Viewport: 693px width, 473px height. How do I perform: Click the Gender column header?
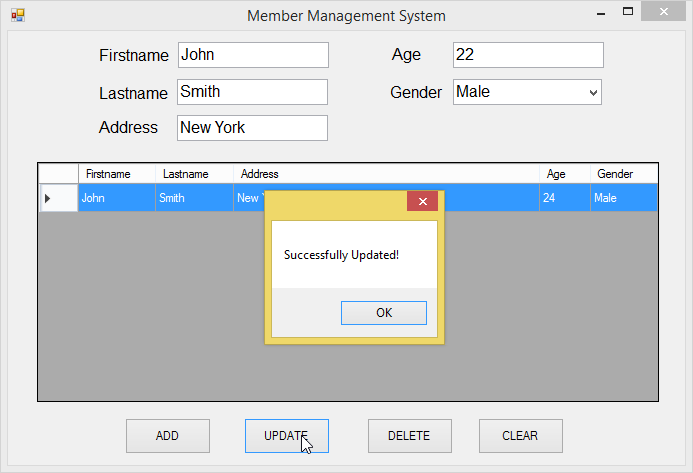click(x=623, y=174)
